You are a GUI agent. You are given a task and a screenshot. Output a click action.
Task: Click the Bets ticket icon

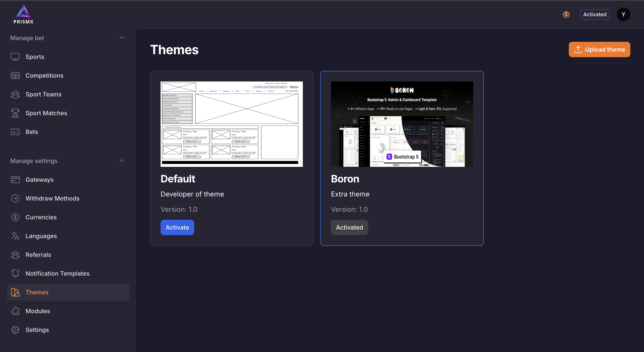pyautogui.click(x=15, y=132)
